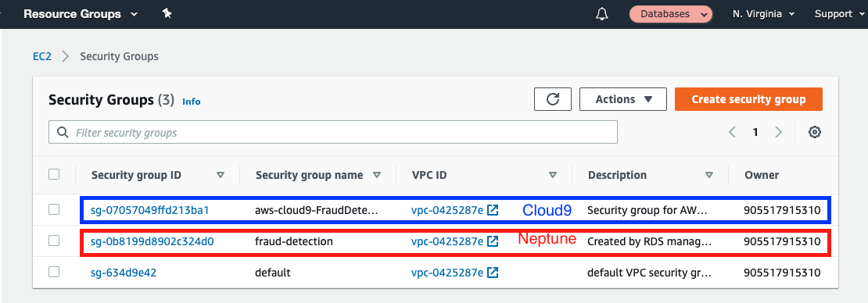
Task: Open security group sg-0b8199d8902c324d0
Action: coord(152,241)
